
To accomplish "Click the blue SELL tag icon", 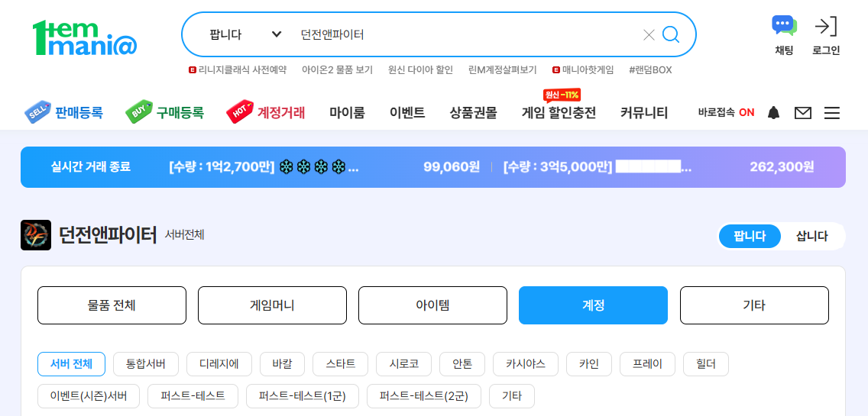I will [x=37, y=112].
